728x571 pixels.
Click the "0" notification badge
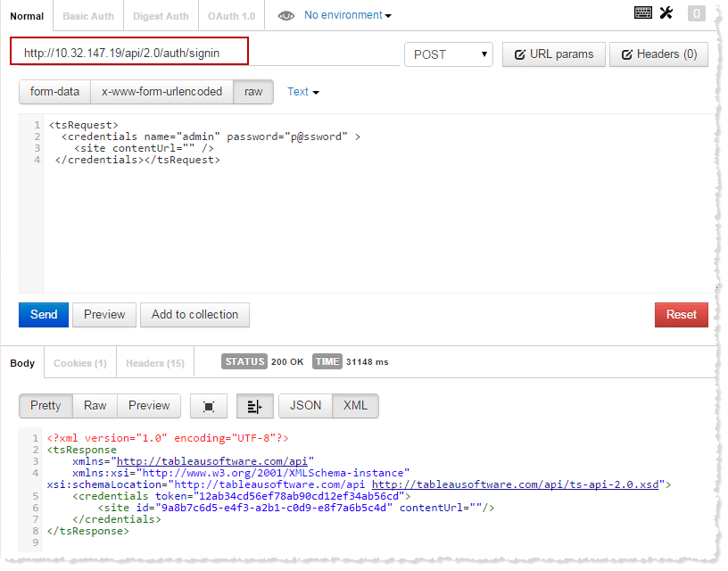[696, 12]
